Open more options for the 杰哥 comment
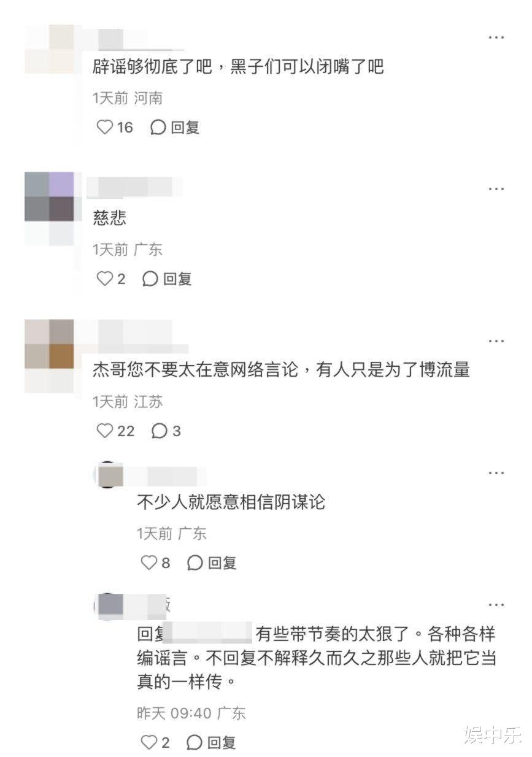Image resolution: width=532 pixels, height=757 pixels. point(496,340)
